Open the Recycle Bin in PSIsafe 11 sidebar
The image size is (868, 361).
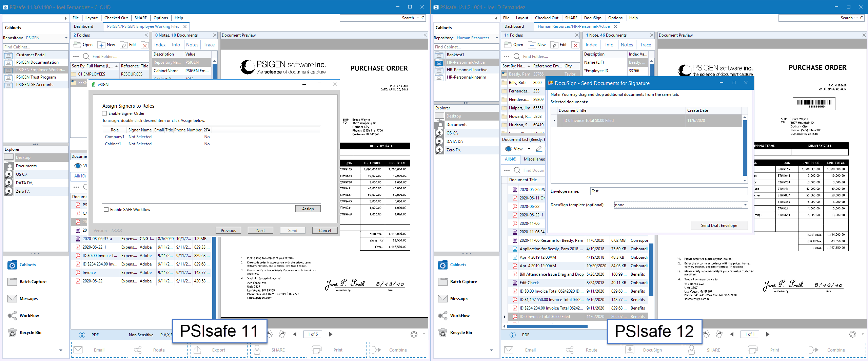30,333
